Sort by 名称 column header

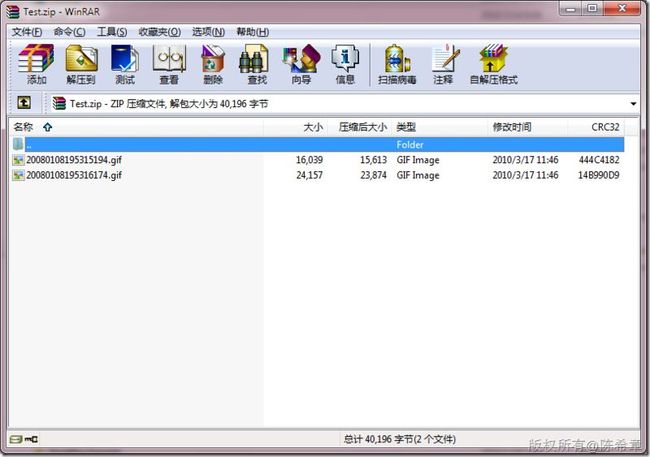(x=136, y=127)
